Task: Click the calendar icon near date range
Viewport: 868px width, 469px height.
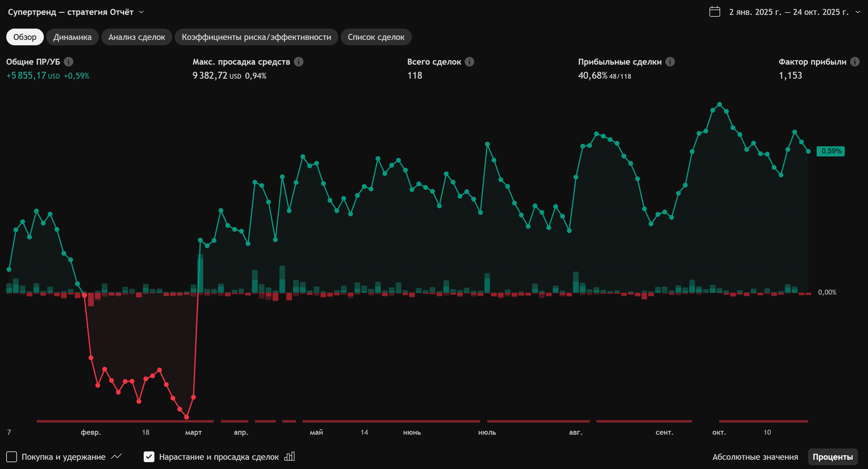Action: click(x=714, y=12)
